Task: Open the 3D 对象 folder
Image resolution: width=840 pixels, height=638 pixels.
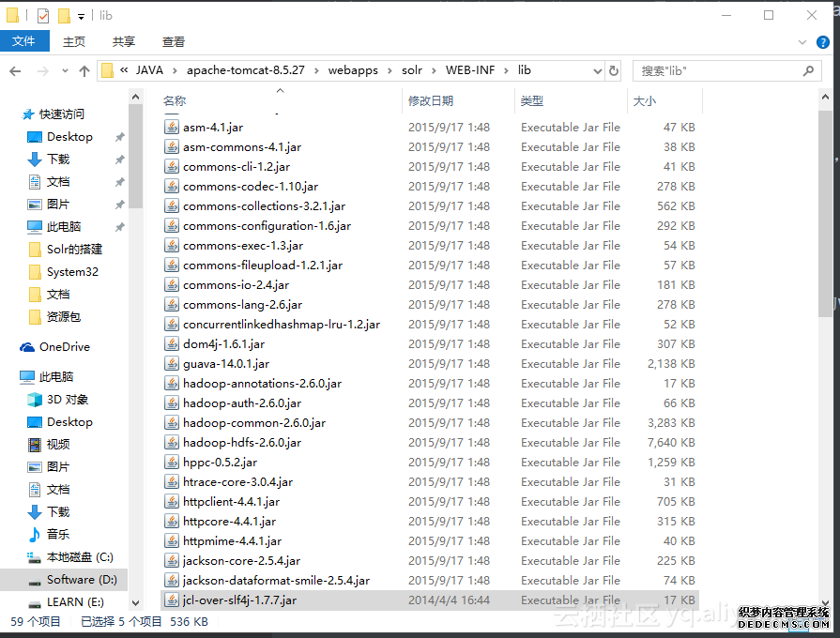Action: [x=67, y=400]
